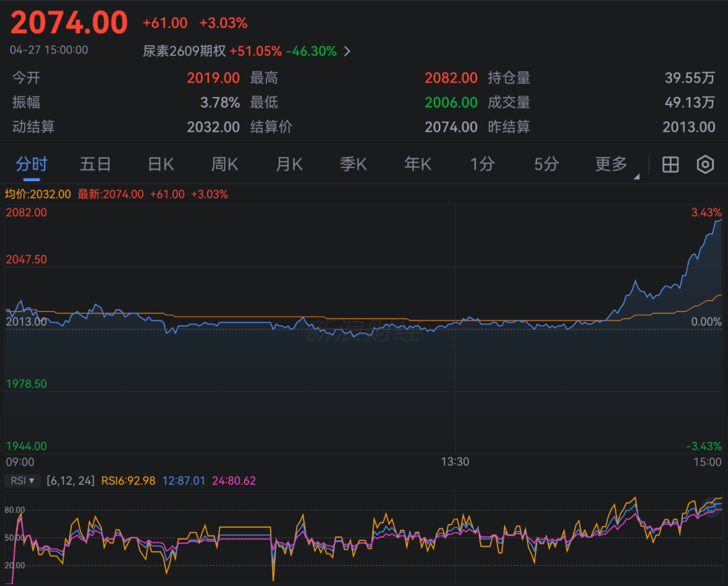Image resolution: width=728 pixels, height=586 pixels.
Task: Click the 均价:2032.00 label
Action: pos(38,195)
